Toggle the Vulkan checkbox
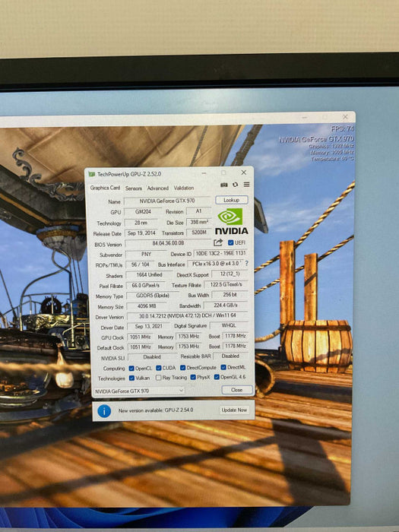The image size is (399, 532). click(131, 378)
